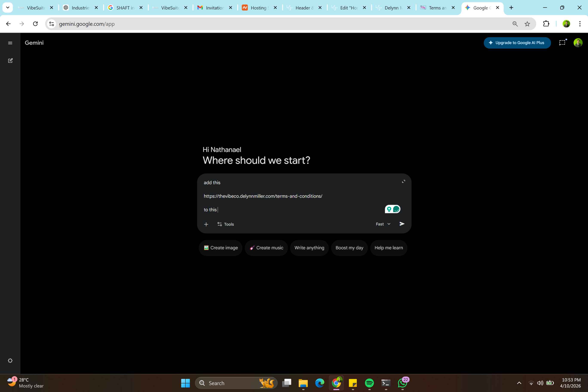
Task: Close the Hosting tab
Action: tap(275, 8)
